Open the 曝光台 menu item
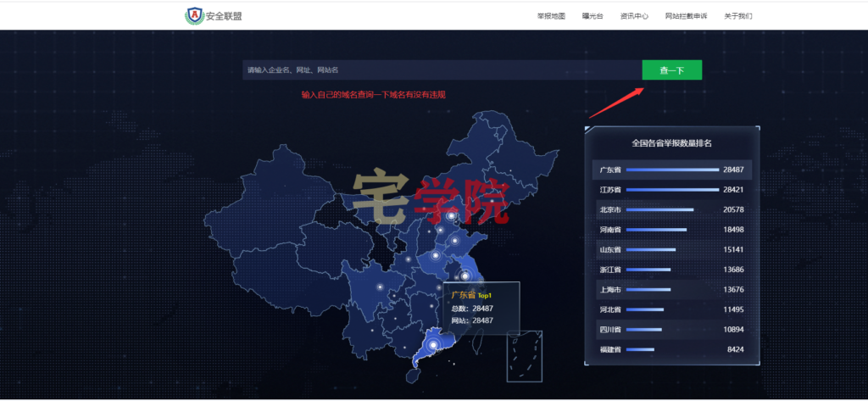Viewport: 868px width, 401px height. [x=593, y=16]
